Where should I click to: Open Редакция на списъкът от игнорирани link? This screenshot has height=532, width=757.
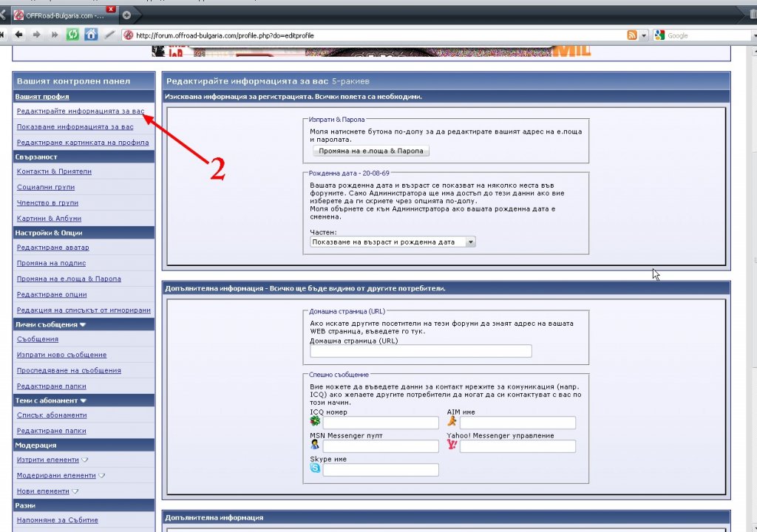pyautogui.click(x=84, y=310)
